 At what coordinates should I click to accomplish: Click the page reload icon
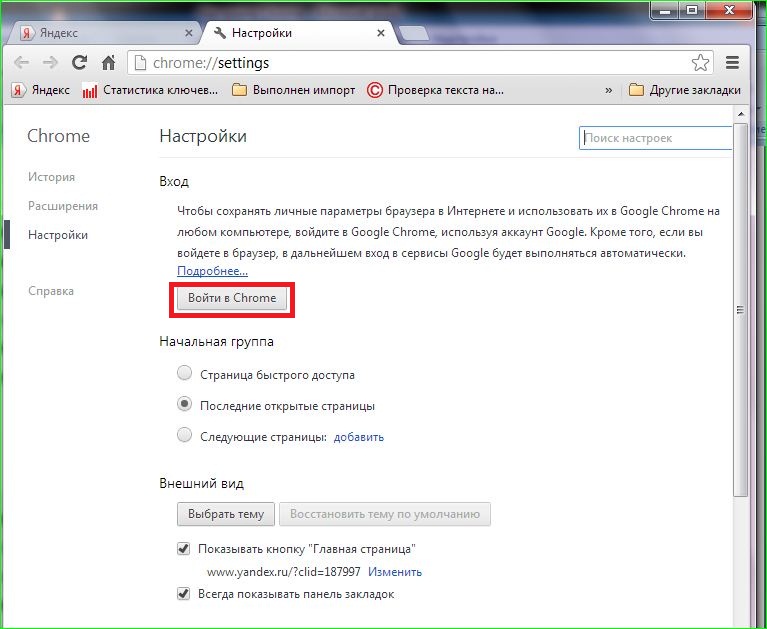(79, 62)
